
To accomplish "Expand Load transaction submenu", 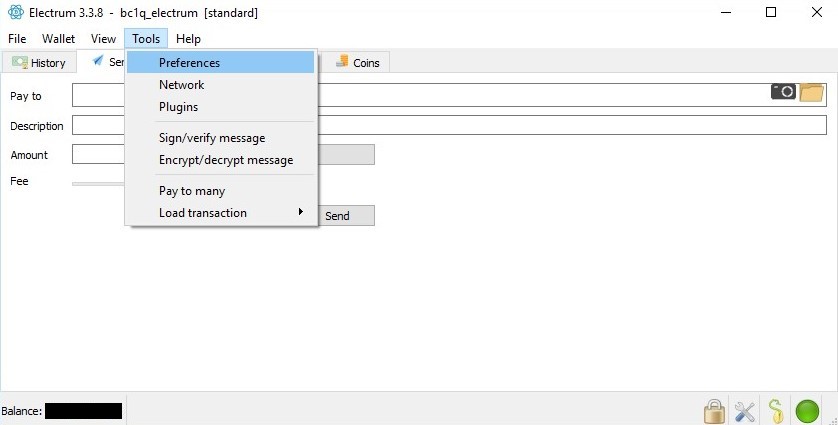I will (220, 213).
